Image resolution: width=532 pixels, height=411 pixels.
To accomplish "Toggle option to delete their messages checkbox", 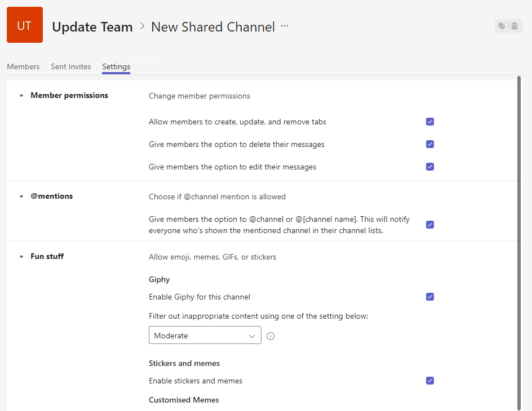I will [430, 144].
